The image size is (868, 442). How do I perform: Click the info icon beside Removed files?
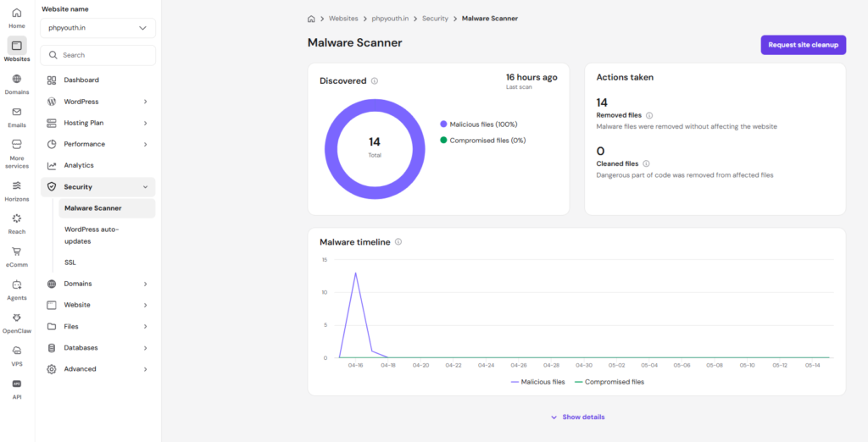point(649,116)
